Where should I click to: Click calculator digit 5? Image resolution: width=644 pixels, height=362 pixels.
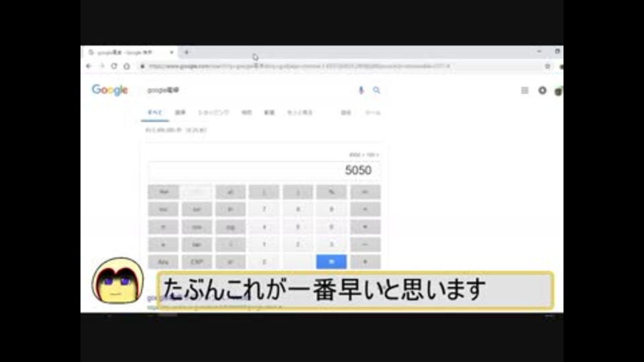point(298,227)
